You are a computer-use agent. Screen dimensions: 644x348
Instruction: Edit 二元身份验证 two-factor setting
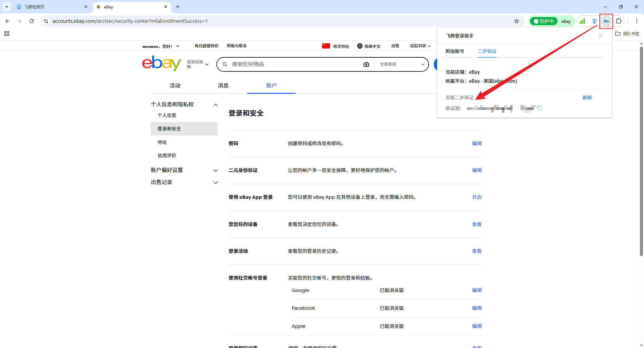point(477,170)
